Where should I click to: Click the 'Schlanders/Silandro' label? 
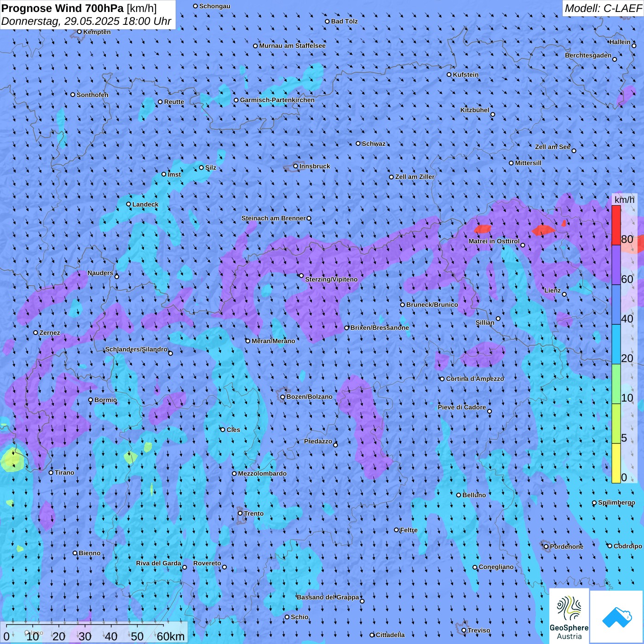[137, 350]
